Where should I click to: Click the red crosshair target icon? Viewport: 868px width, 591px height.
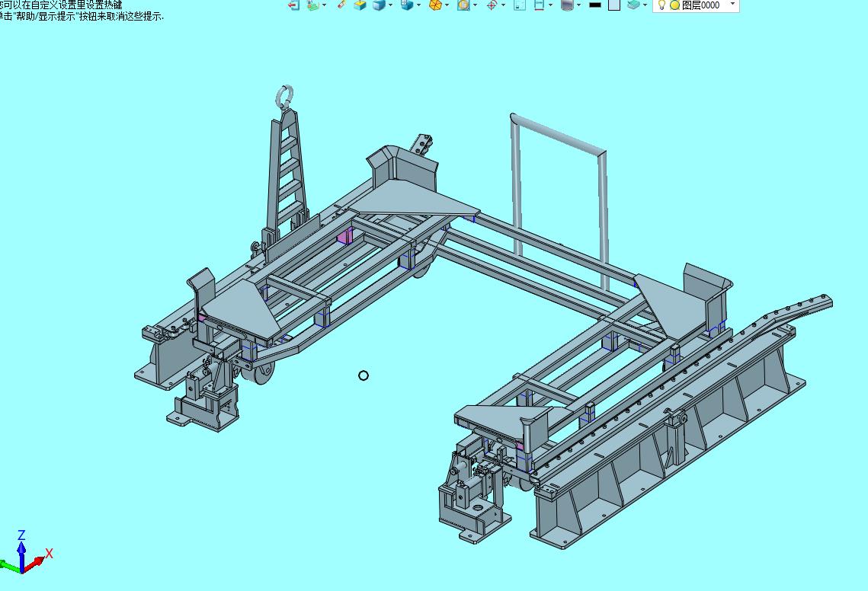[492, 5]
